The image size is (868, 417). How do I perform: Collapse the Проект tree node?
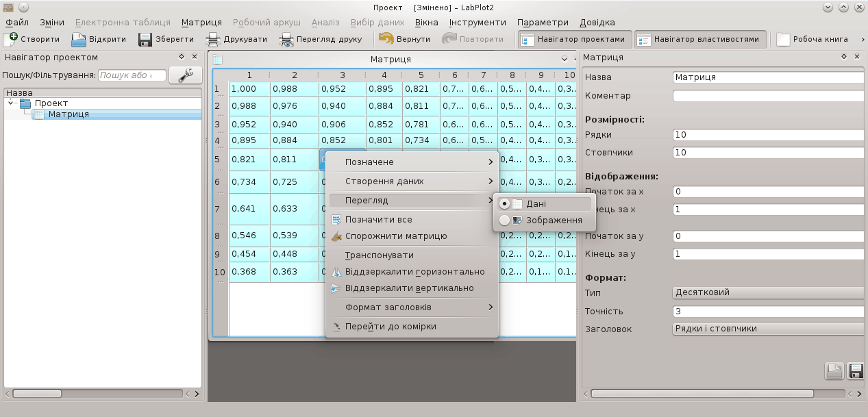tap(12, 103)
